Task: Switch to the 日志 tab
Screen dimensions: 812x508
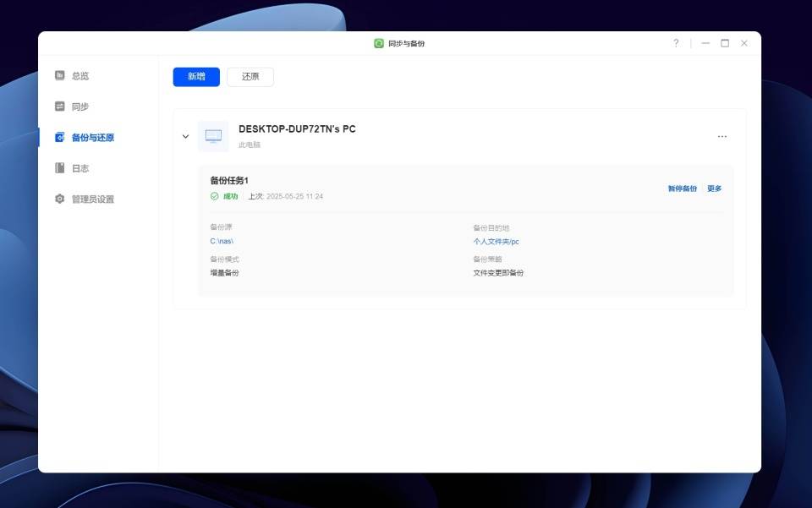Action: tap(80, 168)
